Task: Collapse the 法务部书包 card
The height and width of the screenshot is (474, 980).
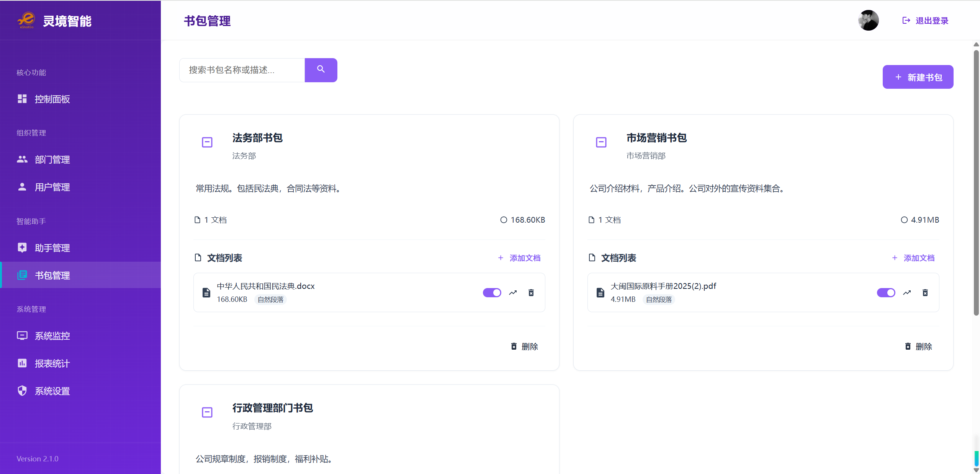Action: 207,142
